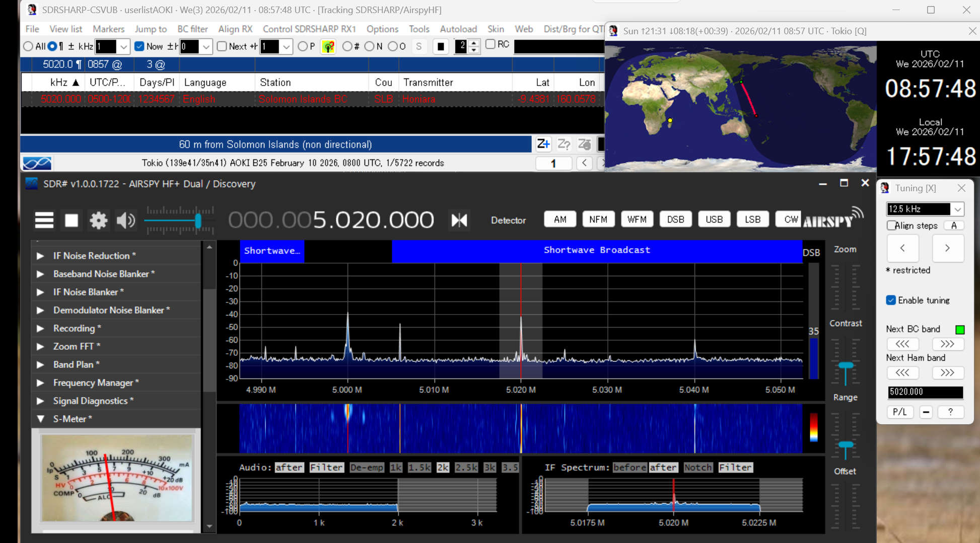
Task: Select the USB detector mode
Action: point(714,219)
